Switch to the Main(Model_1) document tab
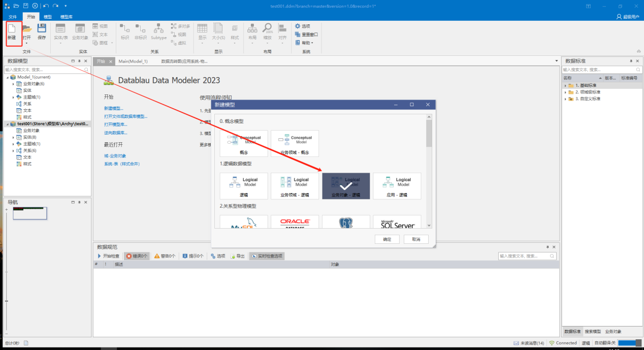Screen dimensions: 644x350 click(x=133, y=61)
